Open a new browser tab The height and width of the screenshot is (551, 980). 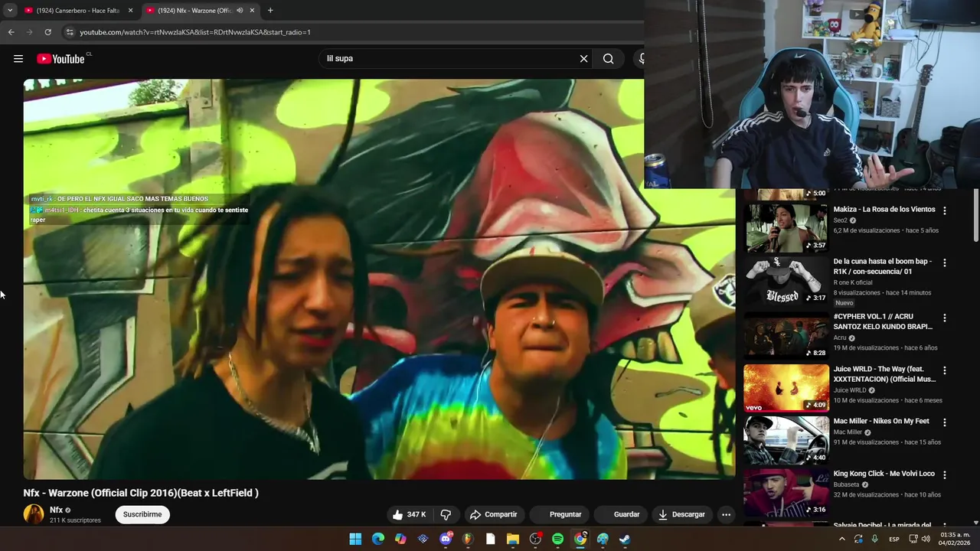click(270, 11)
